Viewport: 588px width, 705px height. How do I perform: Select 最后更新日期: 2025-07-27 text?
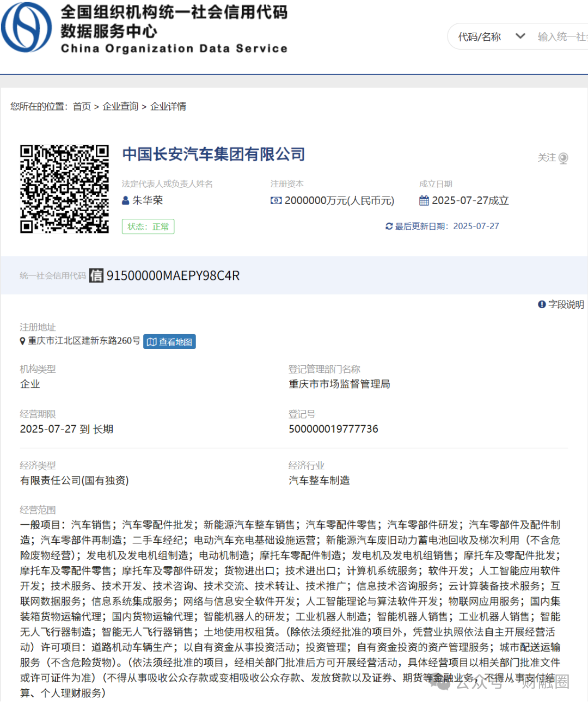pos(447,226)
